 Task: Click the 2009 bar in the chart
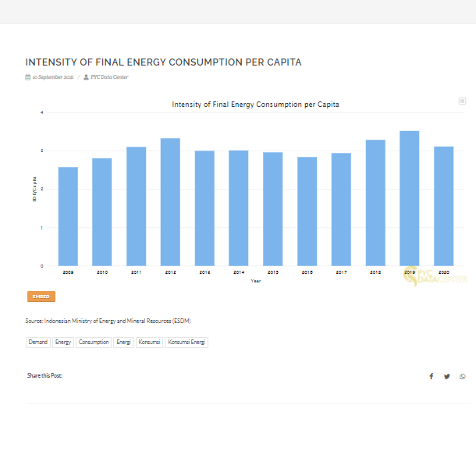pos(68,216)
